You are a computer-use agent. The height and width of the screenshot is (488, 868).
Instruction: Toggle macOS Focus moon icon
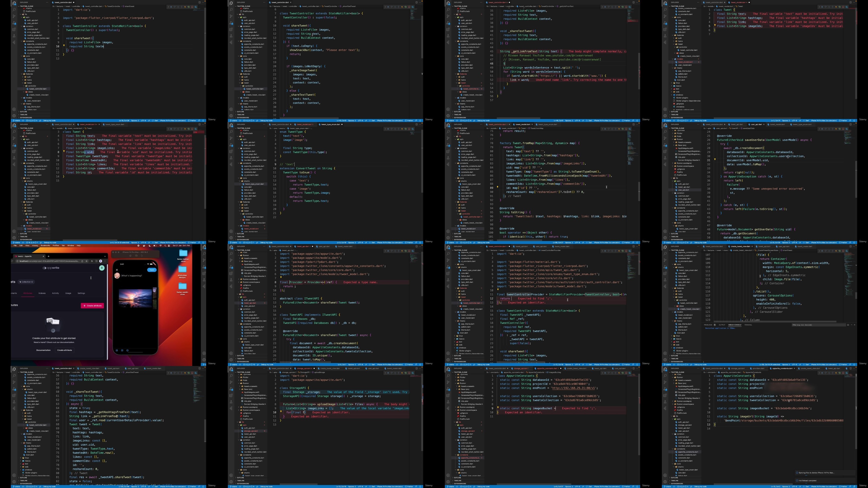pyautogui.click(x=150, y=246)
